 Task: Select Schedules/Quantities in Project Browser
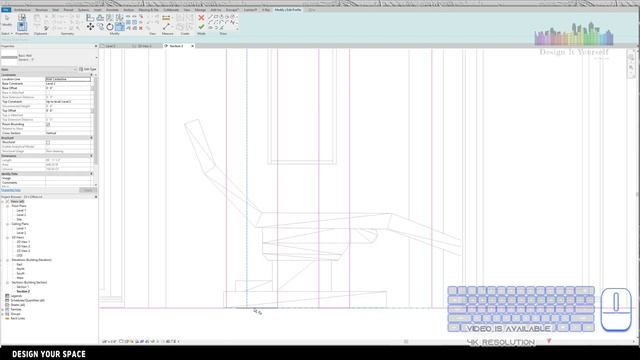pyautogui.click(x=27, y=300)
